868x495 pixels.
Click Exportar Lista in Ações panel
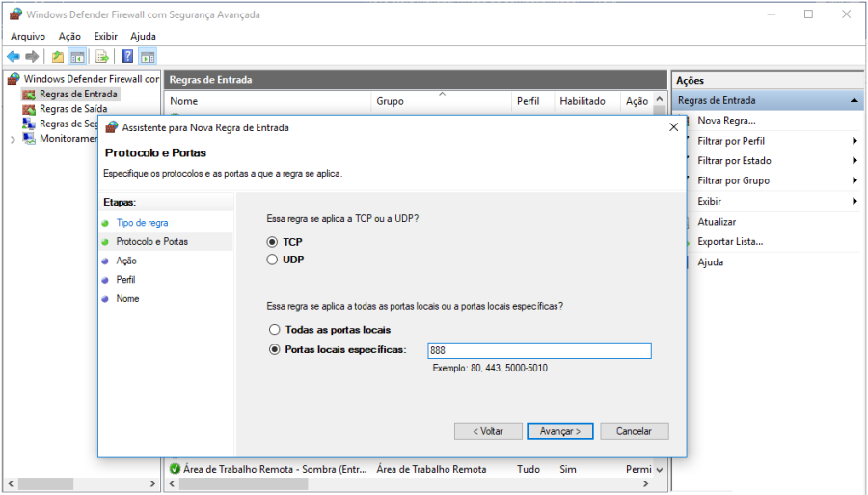pos(730,242)
